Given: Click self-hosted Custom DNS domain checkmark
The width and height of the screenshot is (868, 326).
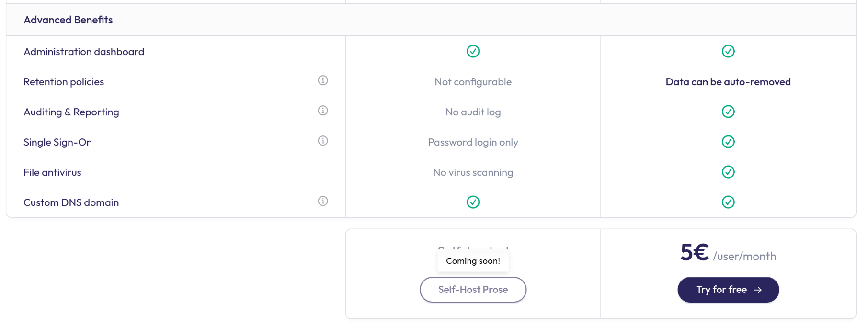Looking at the screenshot, I should coord(473,202).
